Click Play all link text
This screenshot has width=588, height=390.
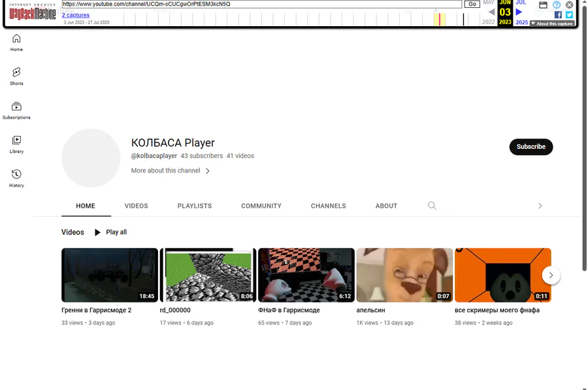click(116, 232)
